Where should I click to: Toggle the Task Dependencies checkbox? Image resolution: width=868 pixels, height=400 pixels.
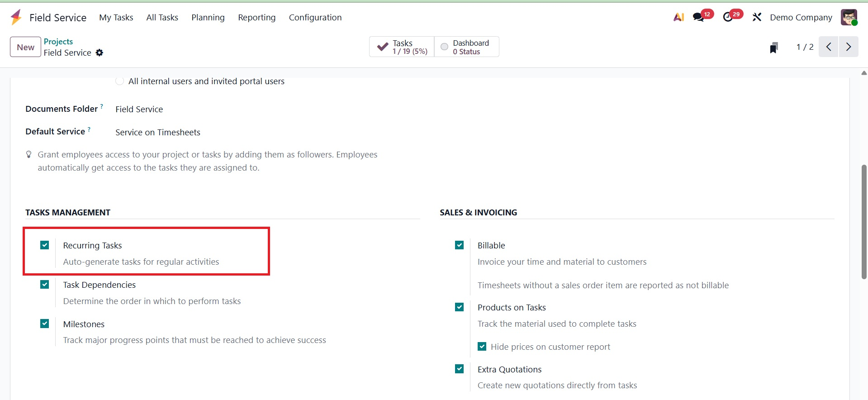click(44, 285)
